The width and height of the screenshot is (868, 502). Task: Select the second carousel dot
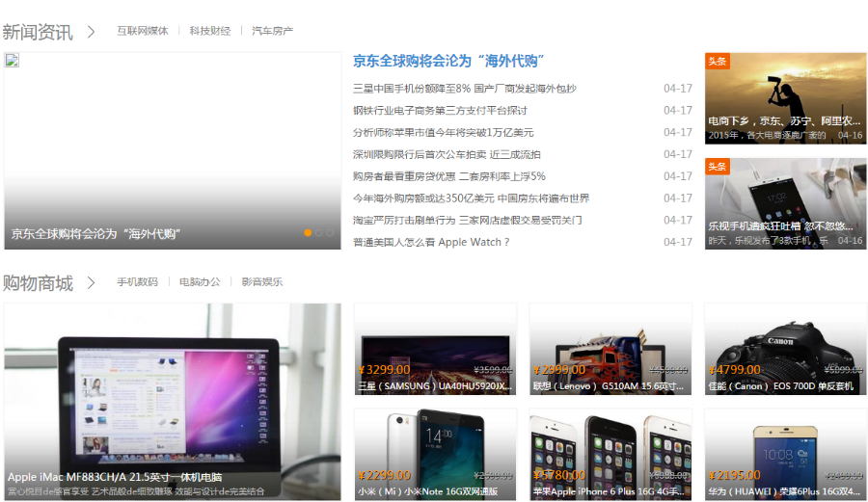click(319, 233)
